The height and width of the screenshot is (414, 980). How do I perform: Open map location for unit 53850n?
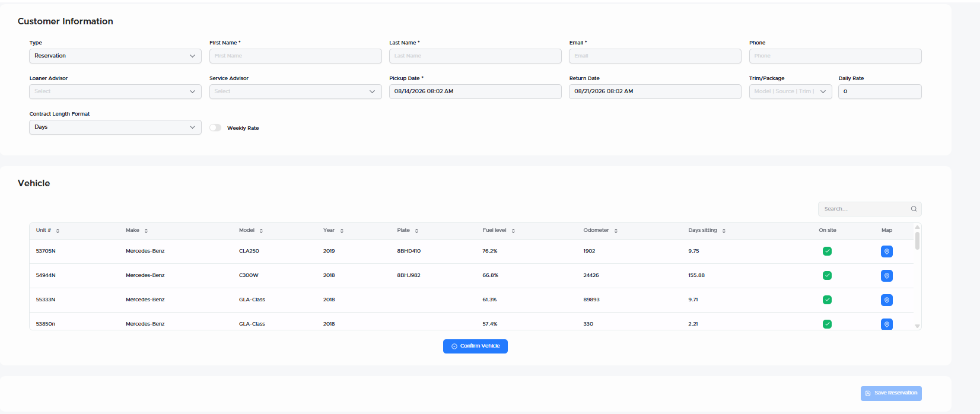pos(887,324)
